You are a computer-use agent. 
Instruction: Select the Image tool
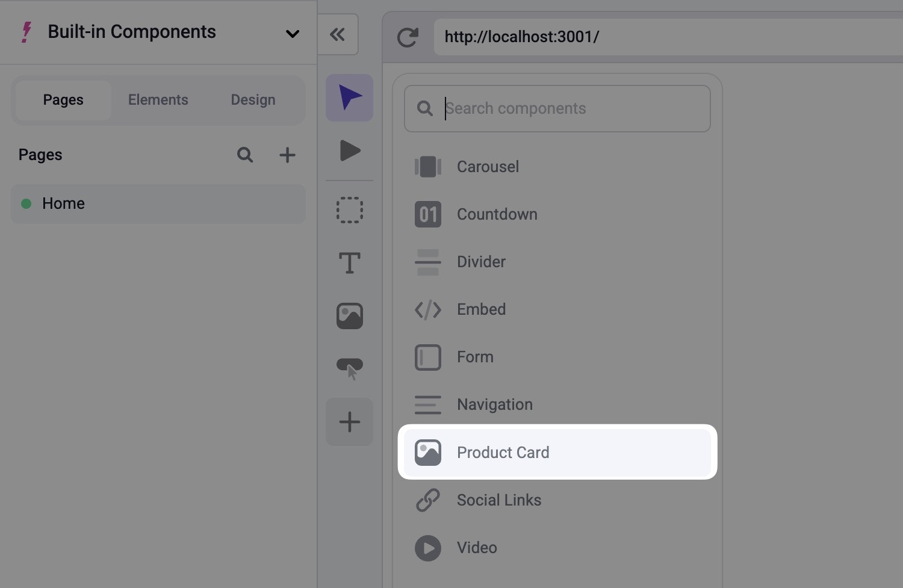349,315
